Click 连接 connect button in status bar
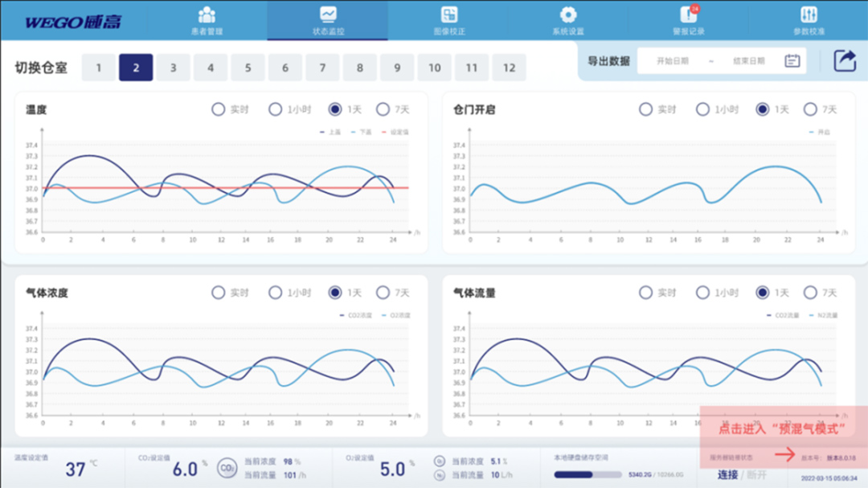 tap(727, 474)
